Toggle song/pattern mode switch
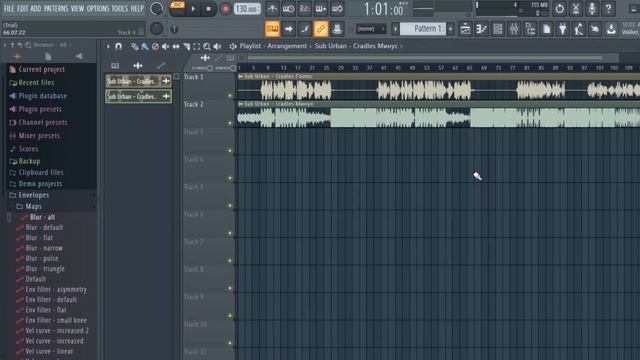The image size is (640, 360). [177, 9]
